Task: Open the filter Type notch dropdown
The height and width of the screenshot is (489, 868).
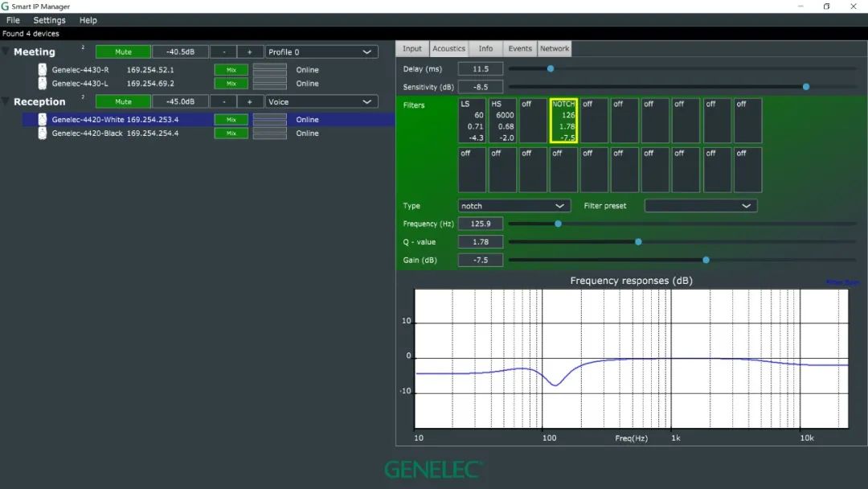Action: click(x=514, y=205)
